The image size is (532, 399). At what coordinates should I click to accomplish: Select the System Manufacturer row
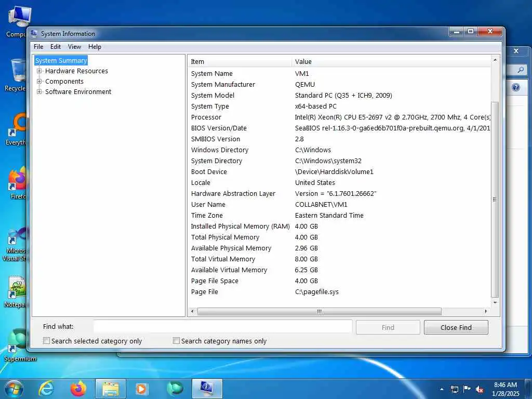(339, 85)
